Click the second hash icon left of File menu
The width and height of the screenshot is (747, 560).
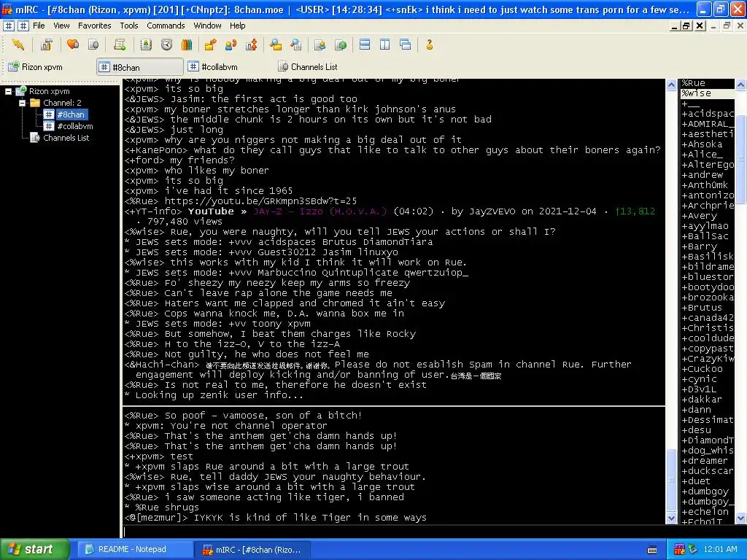click(23, 26)
